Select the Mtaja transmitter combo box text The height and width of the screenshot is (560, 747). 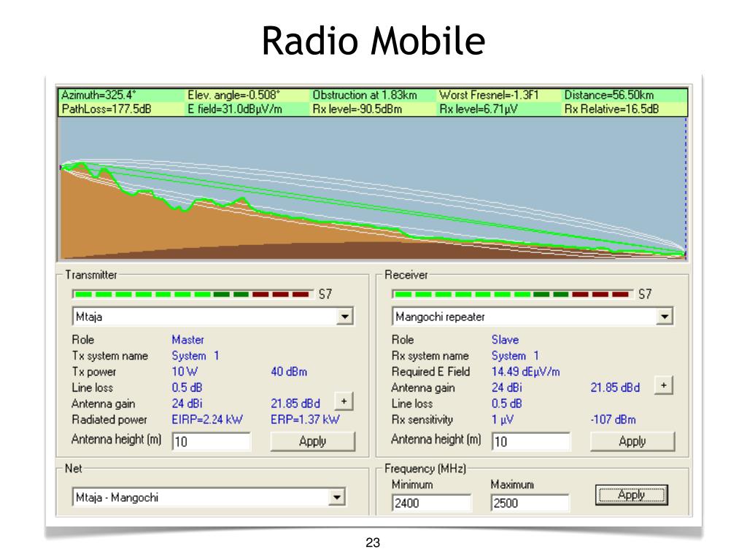[89, 316]
